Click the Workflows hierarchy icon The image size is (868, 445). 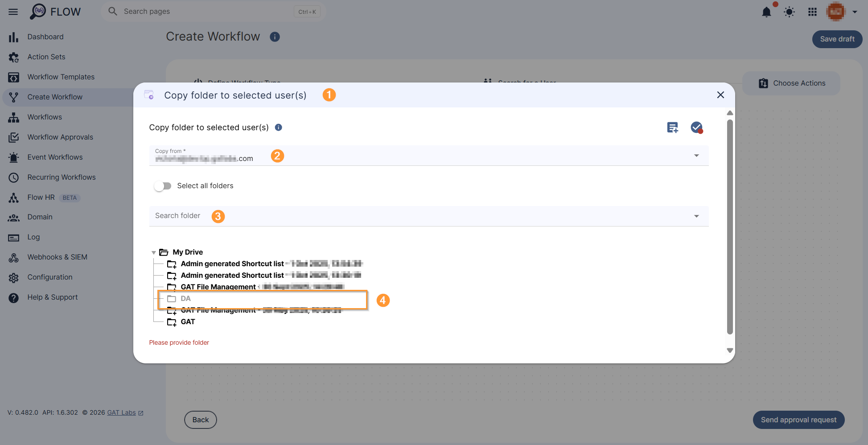(x=13, y=117)
